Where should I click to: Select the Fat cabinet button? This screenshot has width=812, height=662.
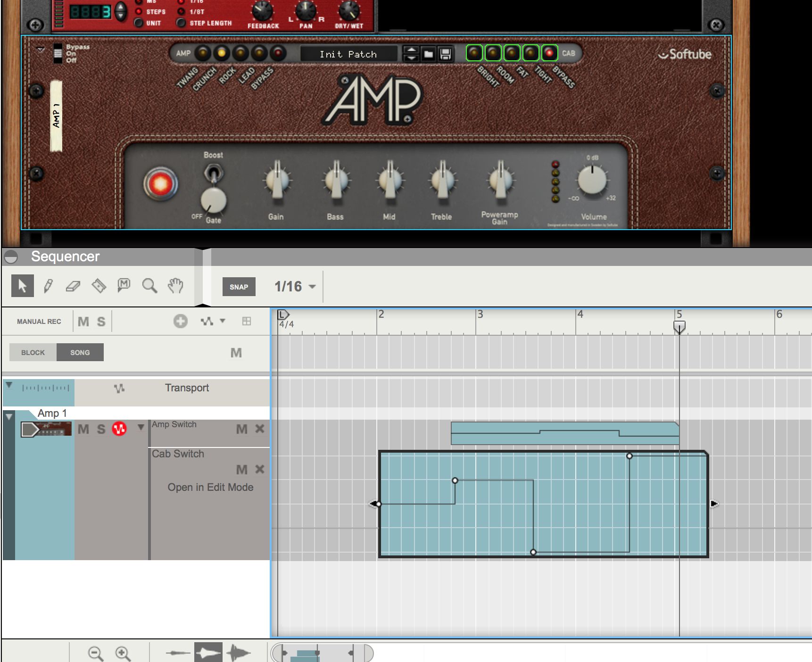tap(512, 53)
